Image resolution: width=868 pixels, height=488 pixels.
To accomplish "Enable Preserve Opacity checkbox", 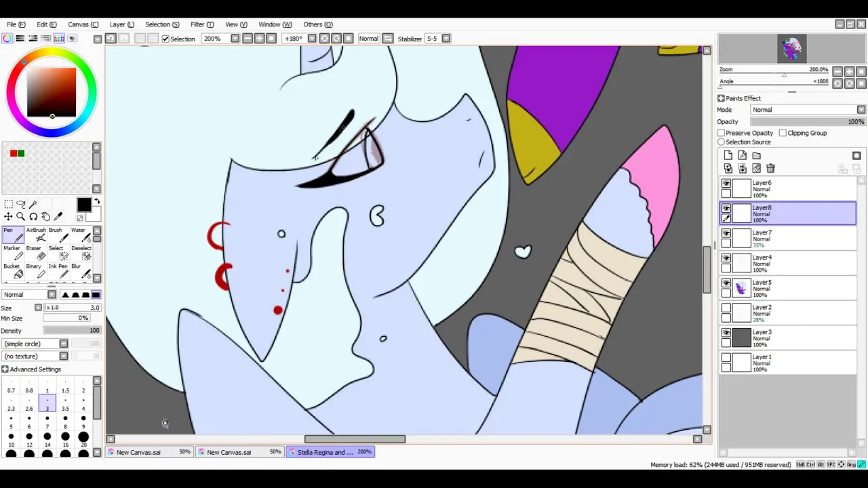I will 722,133.
